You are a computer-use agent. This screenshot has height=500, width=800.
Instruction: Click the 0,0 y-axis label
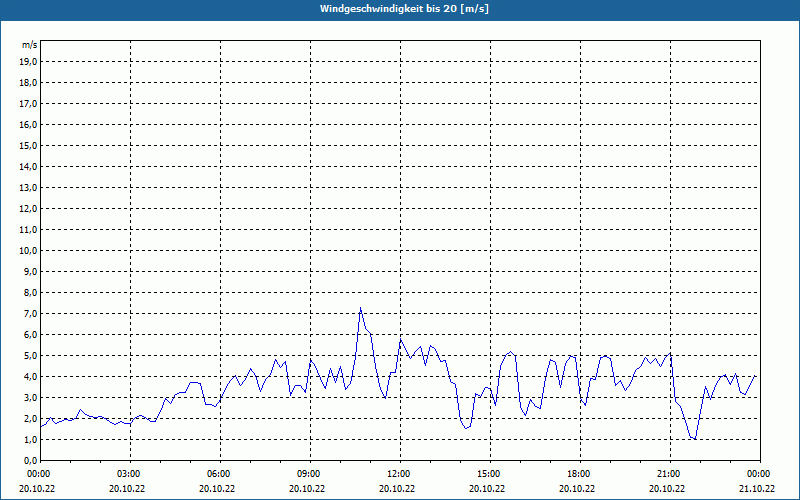(x=30, y=460)
